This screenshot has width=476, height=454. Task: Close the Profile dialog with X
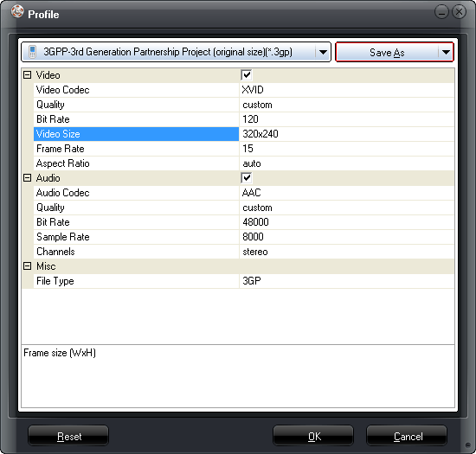(x=459, y=12)
